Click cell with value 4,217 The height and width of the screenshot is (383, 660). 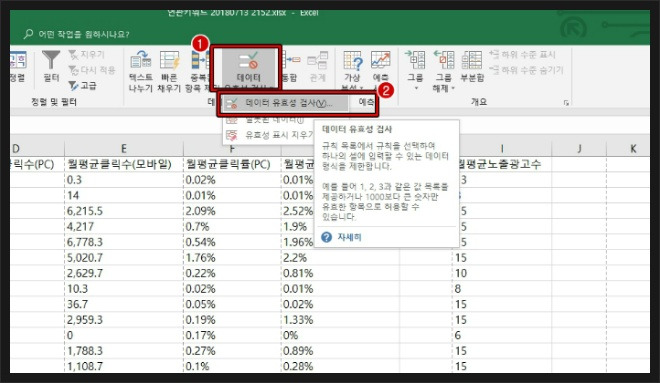coord(124,226)
